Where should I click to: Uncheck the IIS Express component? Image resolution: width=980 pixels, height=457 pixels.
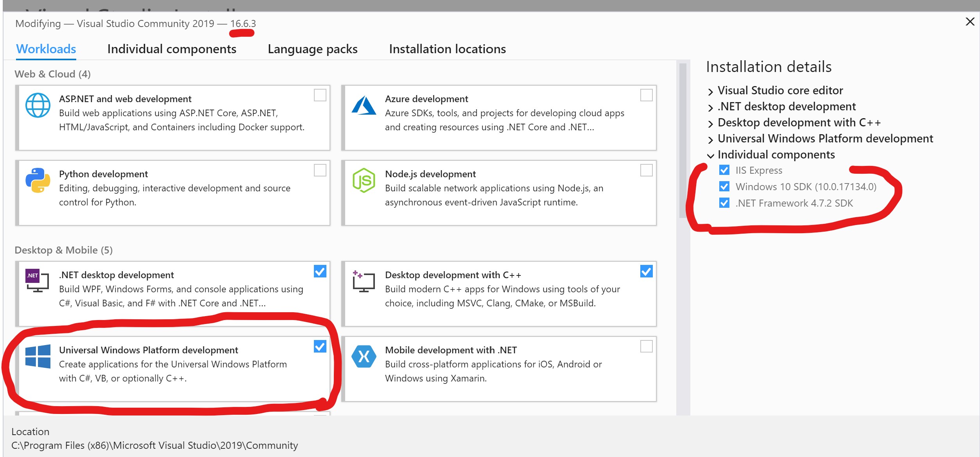(x=724, y=170)
